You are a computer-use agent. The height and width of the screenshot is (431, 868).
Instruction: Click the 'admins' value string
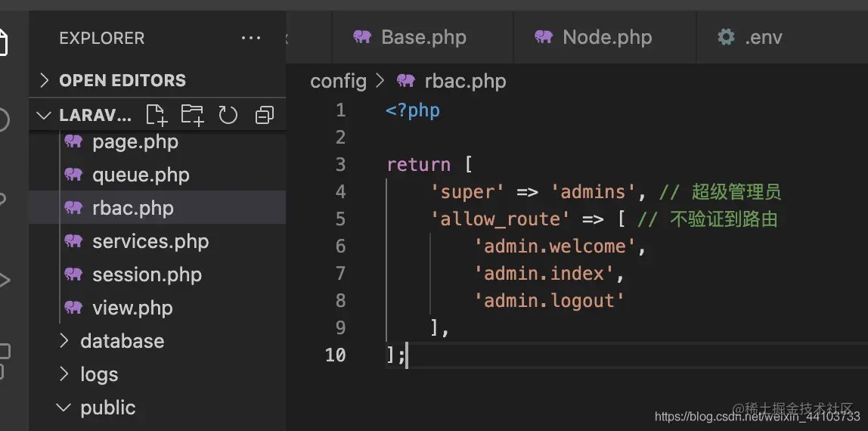tap(593, 192)
